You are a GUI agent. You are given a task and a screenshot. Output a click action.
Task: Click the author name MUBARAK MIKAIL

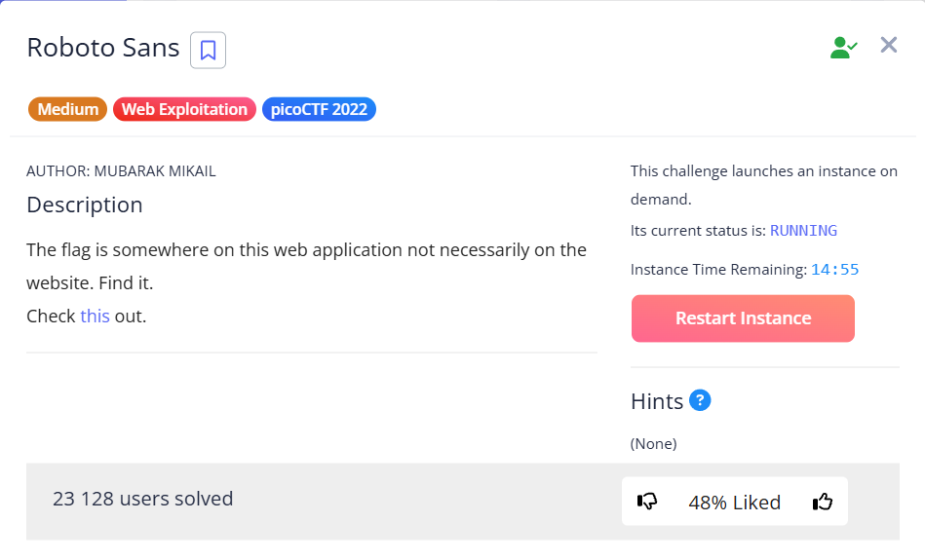pos(155,171)
